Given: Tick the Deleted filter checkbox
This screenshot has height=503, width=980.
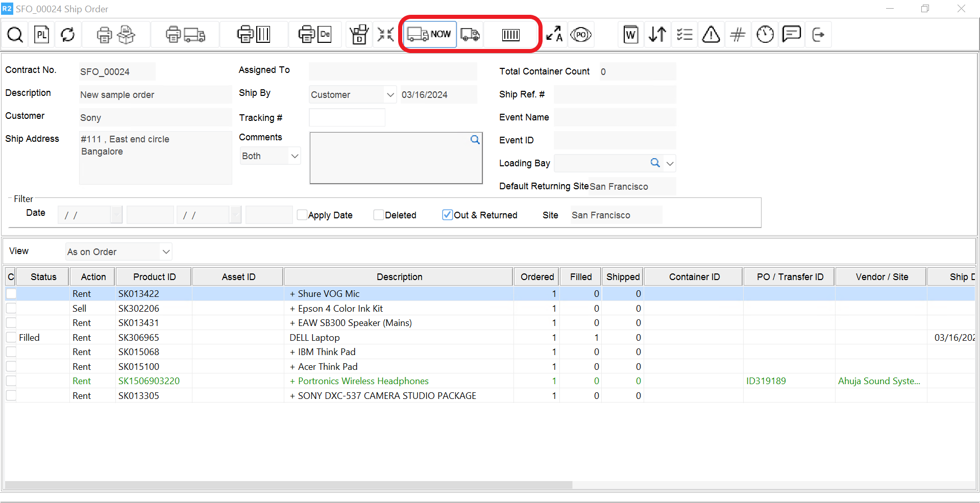Looking at the screenshot, I should (379, 215).
